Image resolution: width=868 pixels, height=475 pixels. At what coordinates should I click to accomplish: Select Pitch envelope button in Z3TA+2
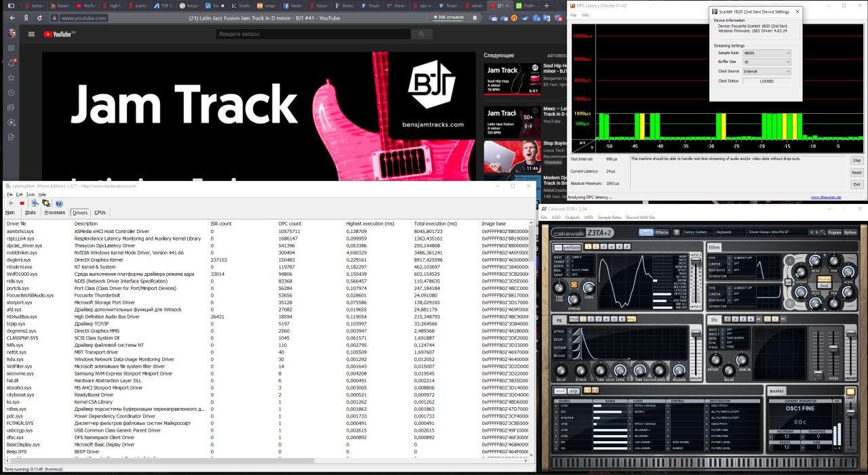point(574,318)
